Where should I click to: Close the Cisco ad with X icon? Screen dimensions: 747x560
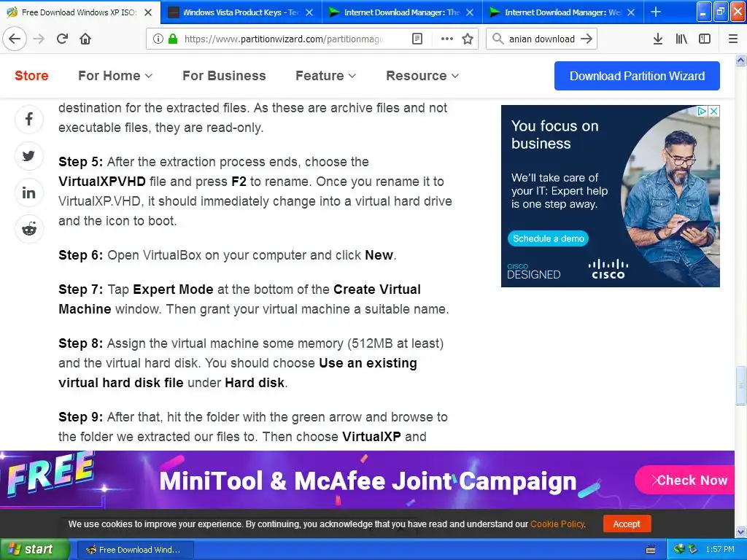tap(713, 111)
